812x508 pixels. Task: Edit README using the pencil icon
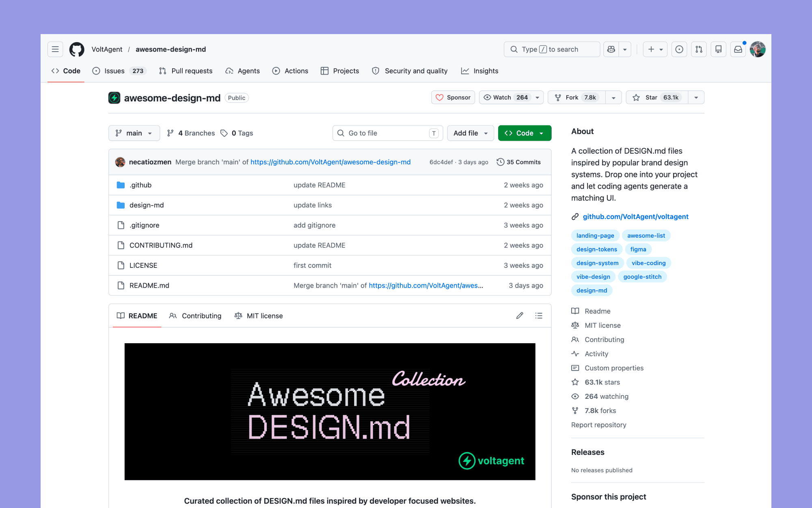pyautogui.click(x=519, y=316)
